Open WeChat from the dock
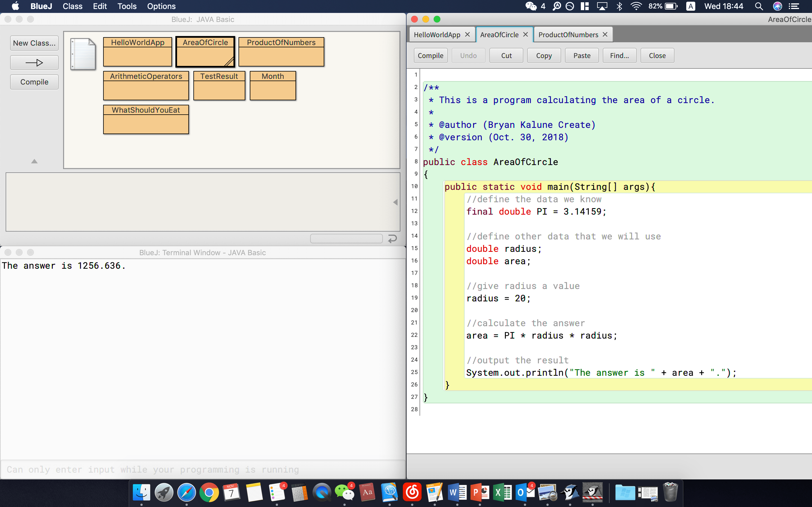Screen dimensions: 812x507 click(x=344, y=492)
